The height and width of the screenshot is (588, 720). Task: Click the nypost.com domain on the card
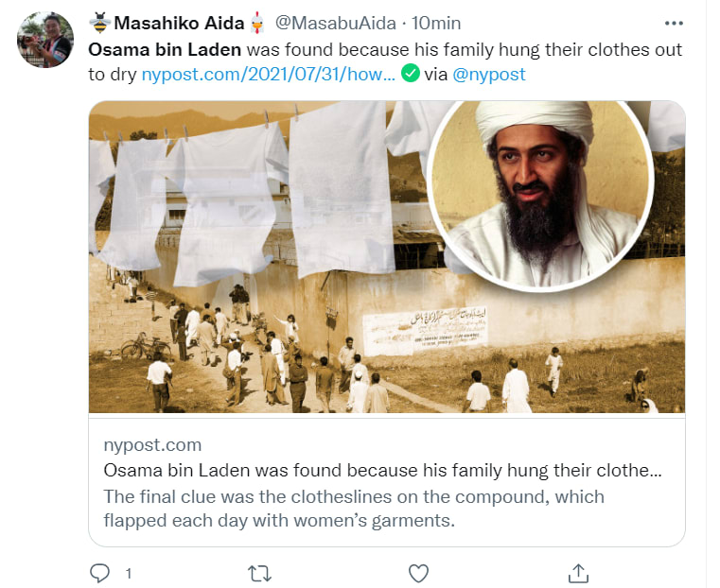tap(151, 445)
